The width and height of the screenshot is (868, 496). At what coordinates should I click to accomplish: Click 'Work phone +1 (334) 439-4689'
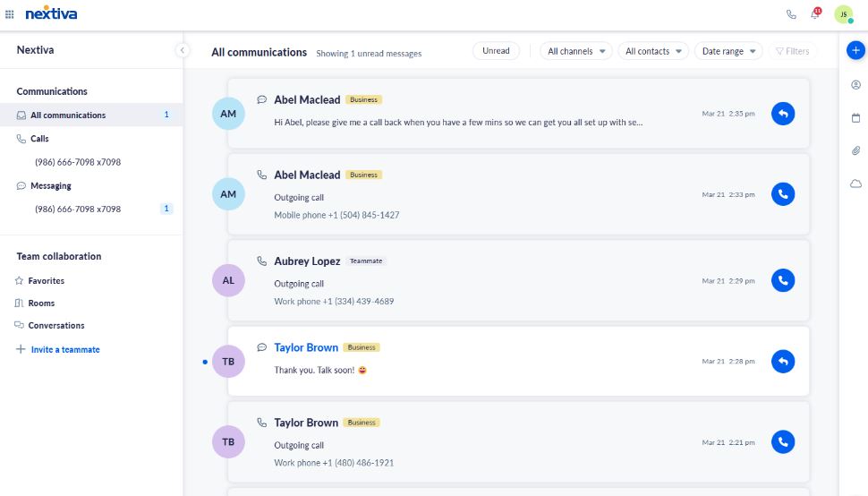click(334, 301)
